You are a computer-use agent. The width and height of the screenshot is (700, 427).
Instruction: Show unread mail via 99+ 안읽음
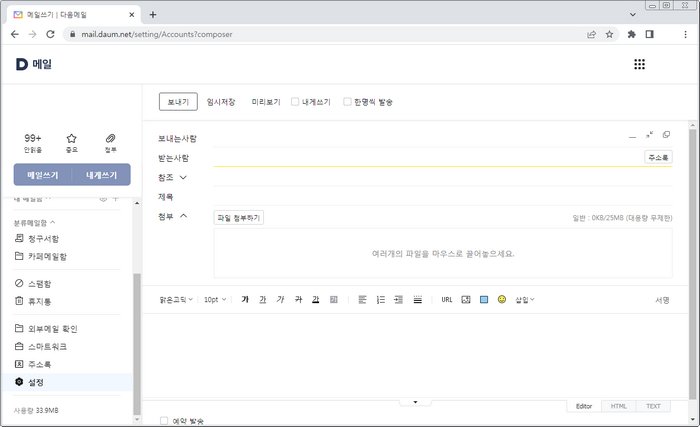click(33, 143)
